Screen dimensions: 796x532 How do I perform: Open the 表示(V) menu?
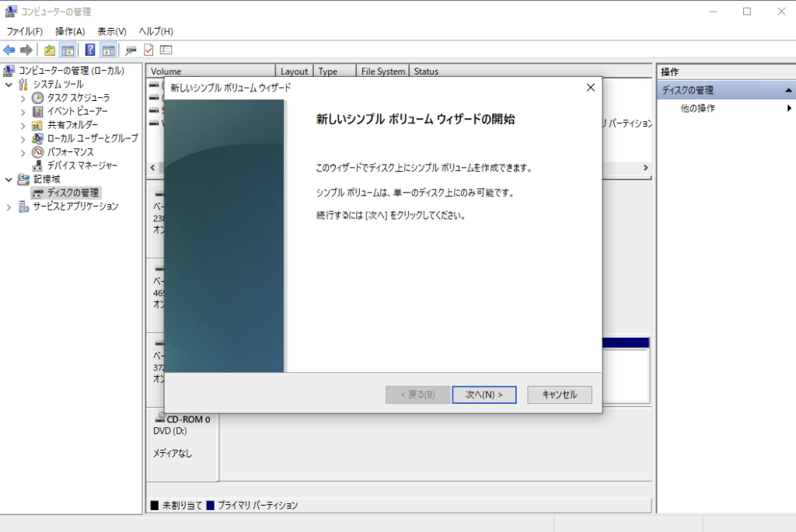click(x=111, y=31)
